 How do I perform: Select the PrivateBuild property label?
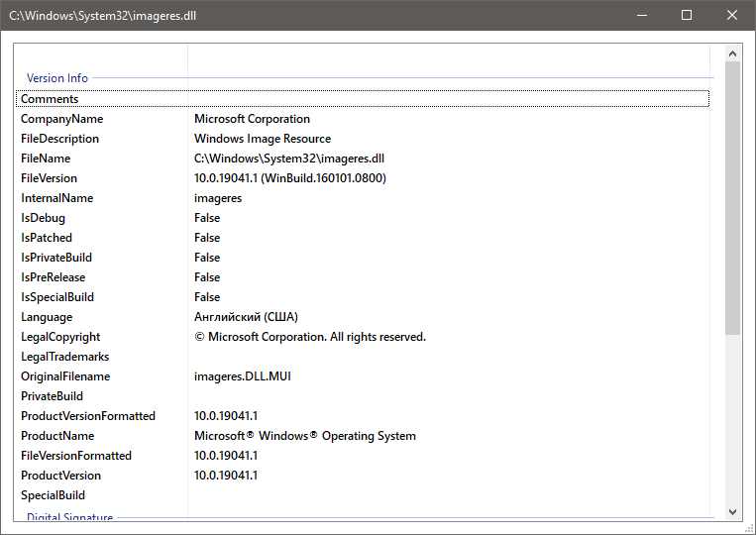[52, 395]
